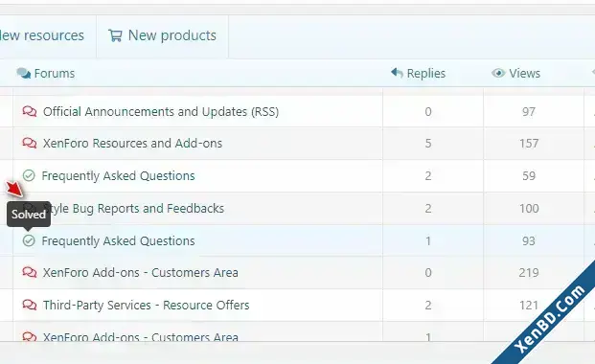Screen dimensions: 595x364
Task: Click the Forums column header label
Action: [55, 73]
